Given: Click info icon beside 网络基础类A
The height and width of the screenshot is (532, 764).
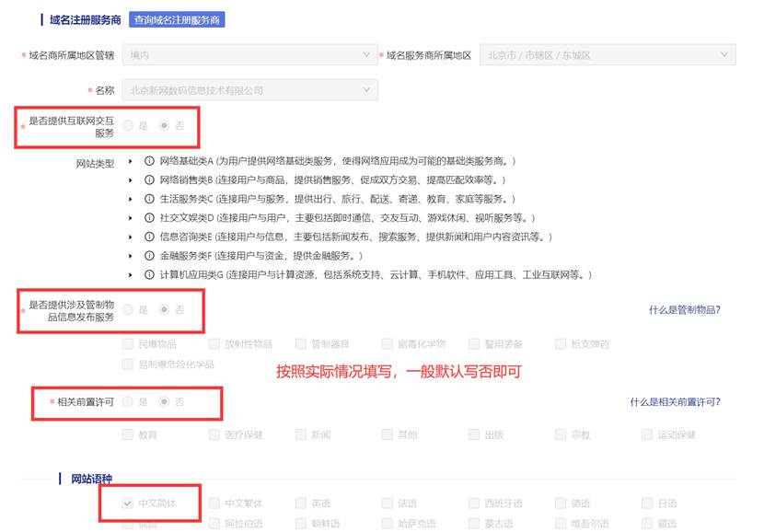Looking at the screenshot, I should (150, 161).
